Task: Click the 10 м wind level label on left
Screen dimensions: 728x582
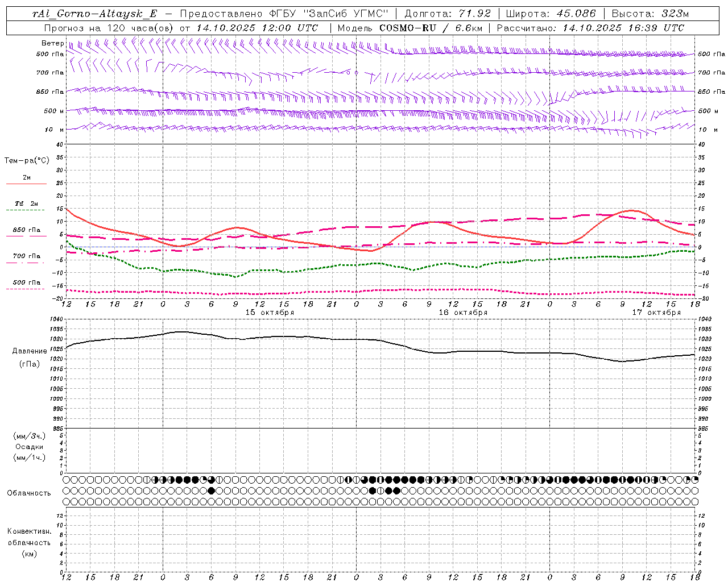Action: (54, 130)
